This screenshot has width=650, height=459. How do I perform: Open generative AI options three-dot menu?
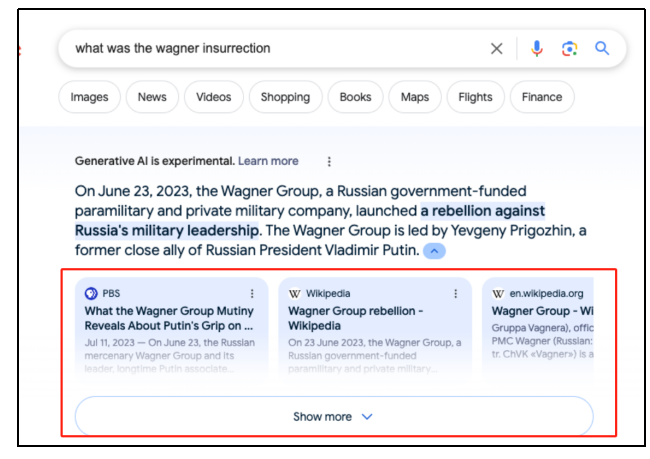tap(329, 161)
